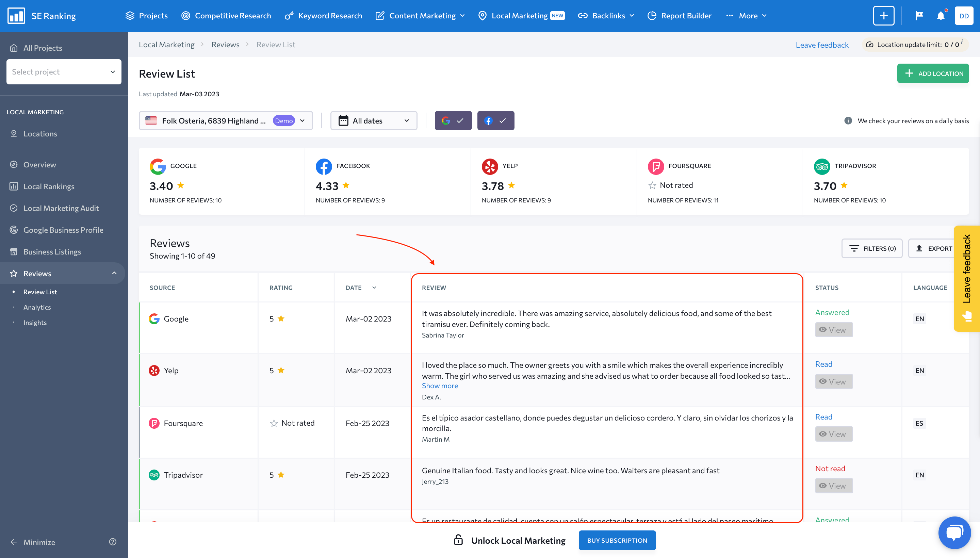Image resolution: width=980 pixels, height=558 pixels.
Task: Open Business Listings
Action: pos(52,252)
